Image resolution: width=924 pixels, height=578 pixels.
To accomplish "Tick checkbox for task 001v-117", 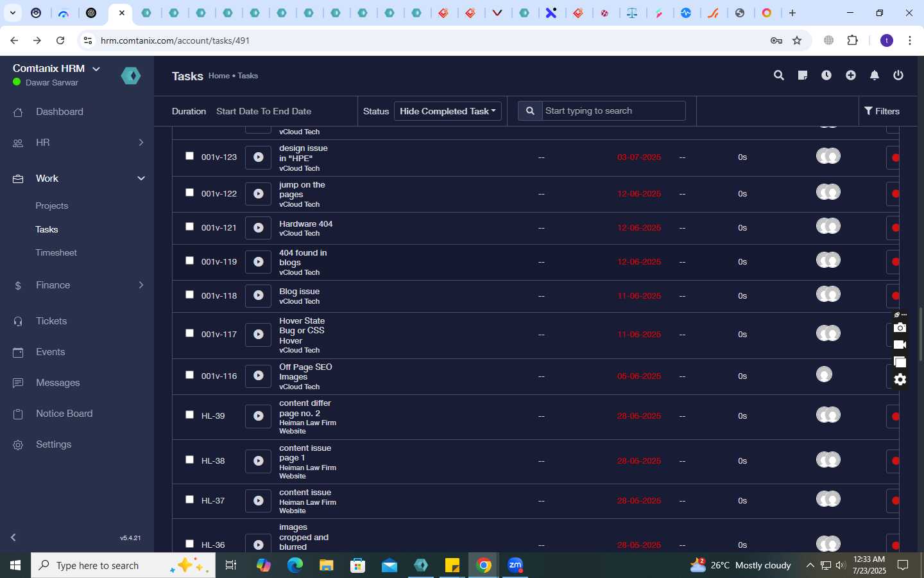I will [x=189, y=333].
